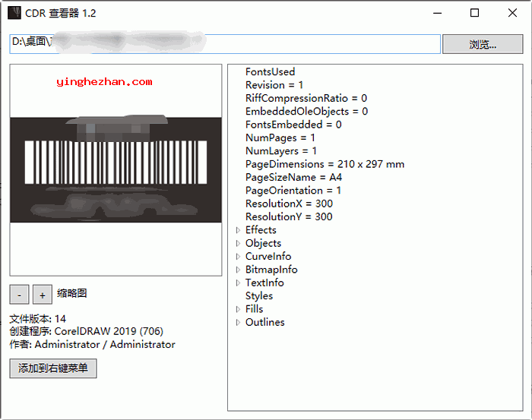Click the 缩略图 label
The width and height of the screenshot is (532, 420).
click(x=72, y=293)
